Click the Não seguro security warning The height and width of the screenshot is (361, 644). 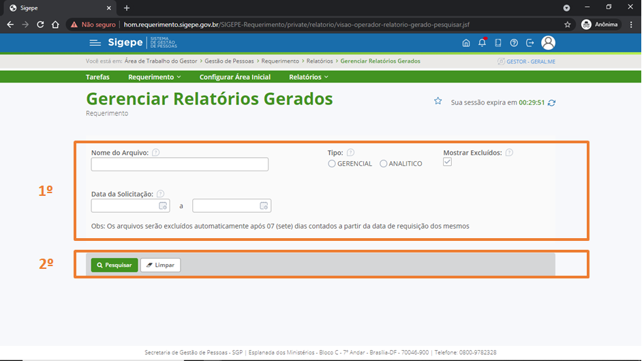click(93, 25)
